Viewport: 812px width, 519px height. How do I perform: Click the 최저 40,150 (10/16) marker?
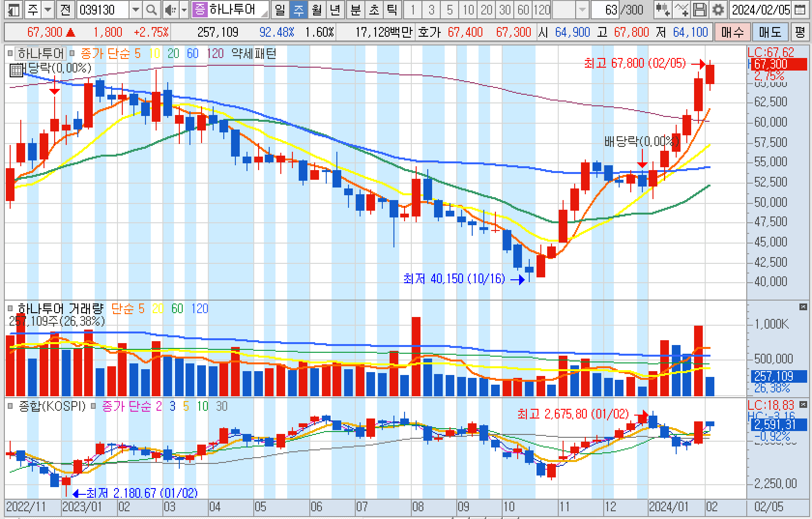coord(464,279)
